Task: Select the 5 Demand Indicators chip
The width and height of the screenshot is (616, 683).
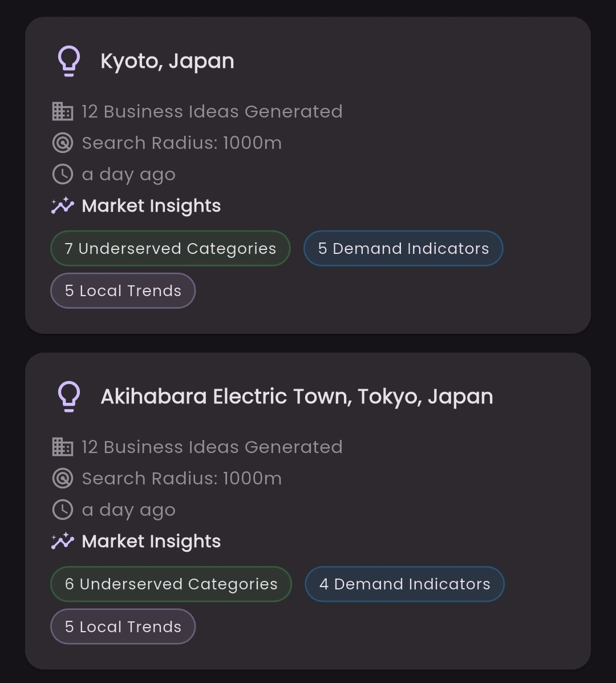Action: point(403,248)
